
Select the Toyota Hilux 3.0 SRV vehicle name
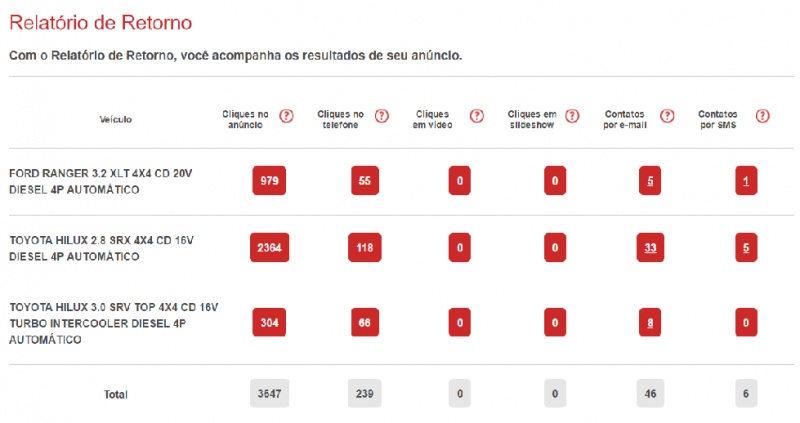113,323
